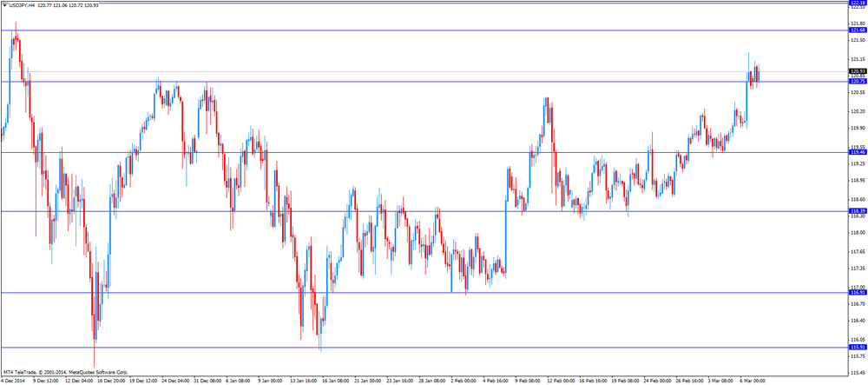Viewport: 868px width, 385px height.
Task: Click the 117.65 price axis value
Action: 858,251
